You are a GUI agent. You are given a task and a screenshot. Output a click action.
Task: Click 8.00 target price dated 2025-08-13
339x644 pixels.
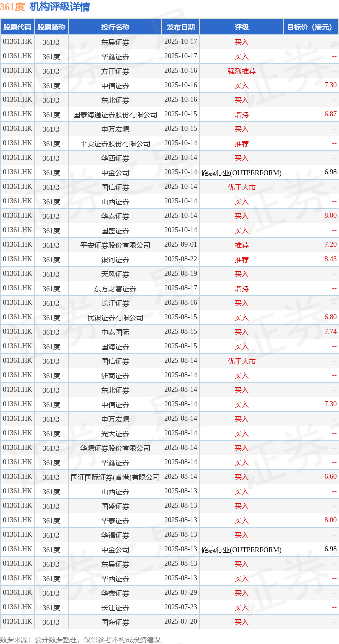coord(330,520)
